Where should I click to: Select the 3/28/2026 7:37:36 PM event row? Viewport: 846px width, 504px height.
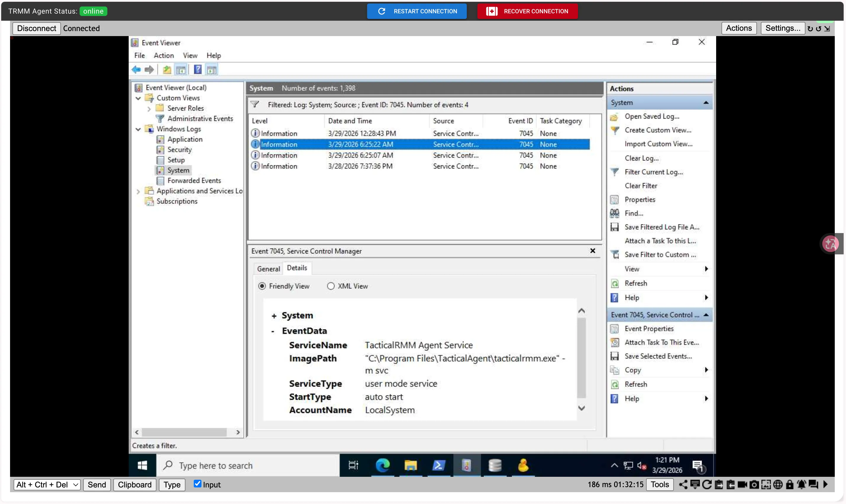[420, 167]
